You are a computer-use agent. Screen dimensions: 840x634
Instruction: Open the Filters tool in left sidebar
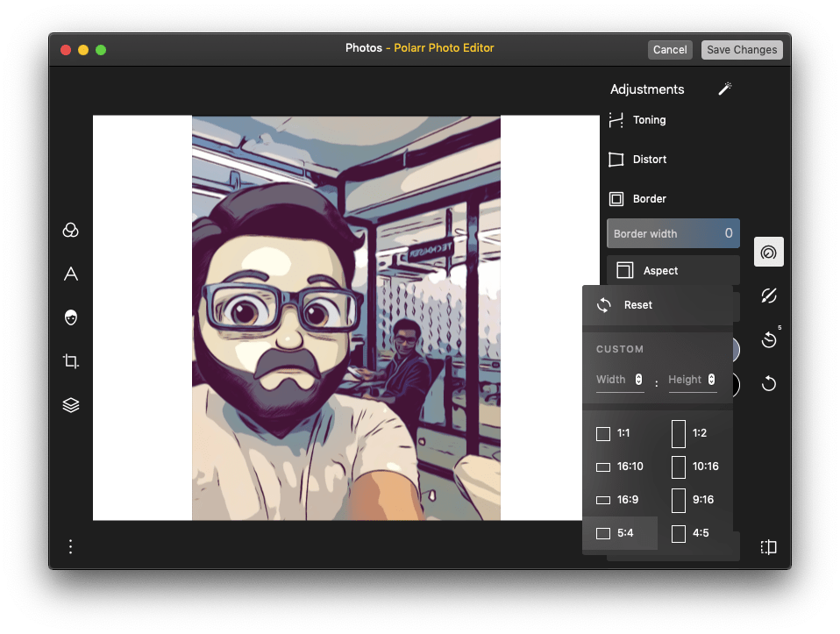(x=71, y=230)
